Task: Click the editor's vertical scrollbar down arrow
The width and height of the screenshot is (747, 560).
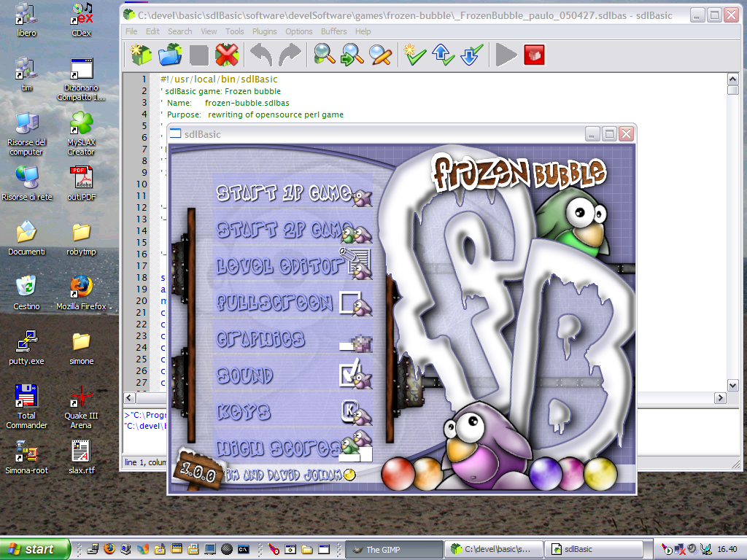Action: [732, 385]
